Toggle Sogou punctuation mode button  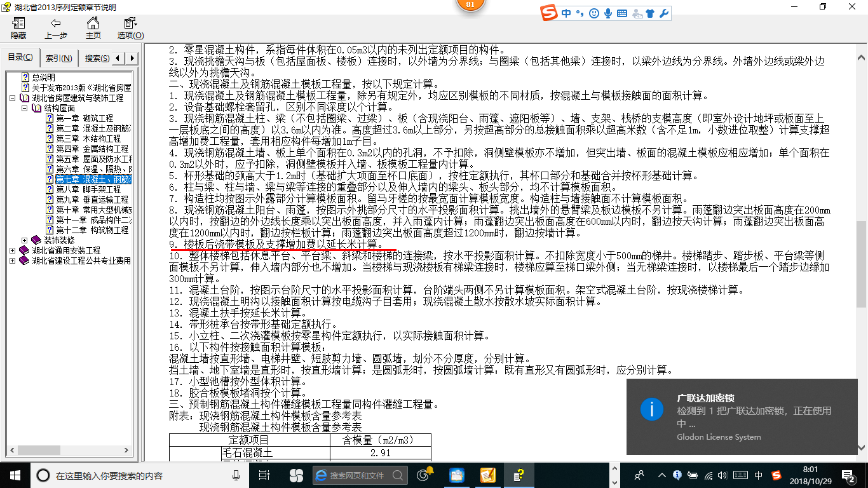tap(580, 13)
